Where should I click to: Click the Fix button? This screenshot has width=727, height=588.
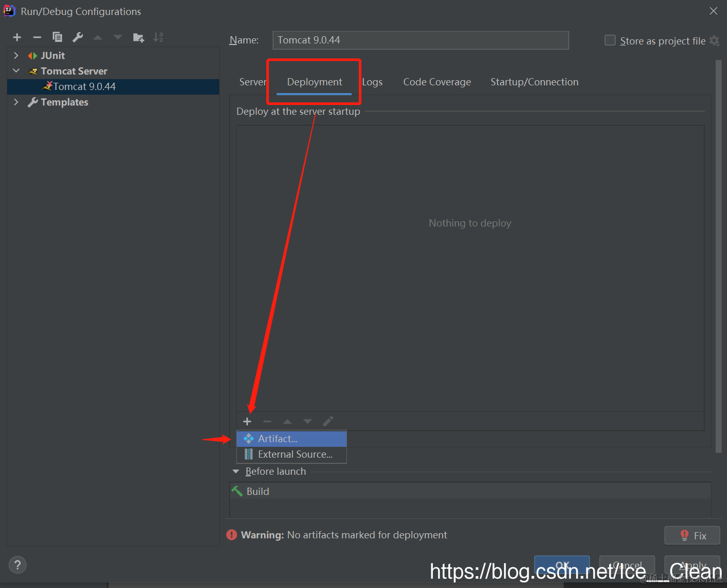point(692,536)
